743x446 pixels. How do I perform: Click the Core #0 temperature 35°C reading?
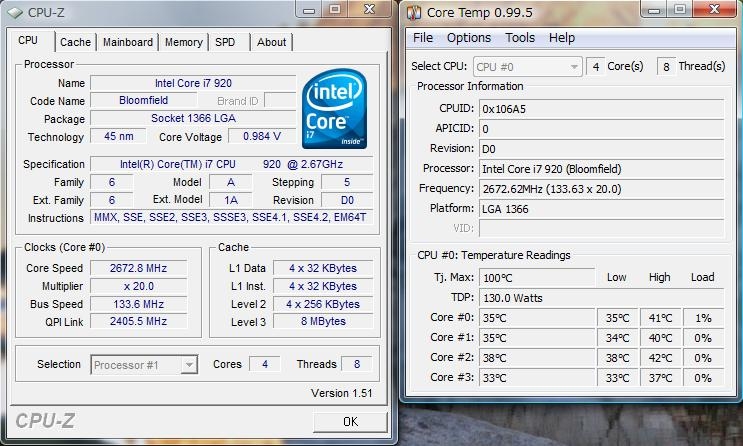(x=537, y=318)
